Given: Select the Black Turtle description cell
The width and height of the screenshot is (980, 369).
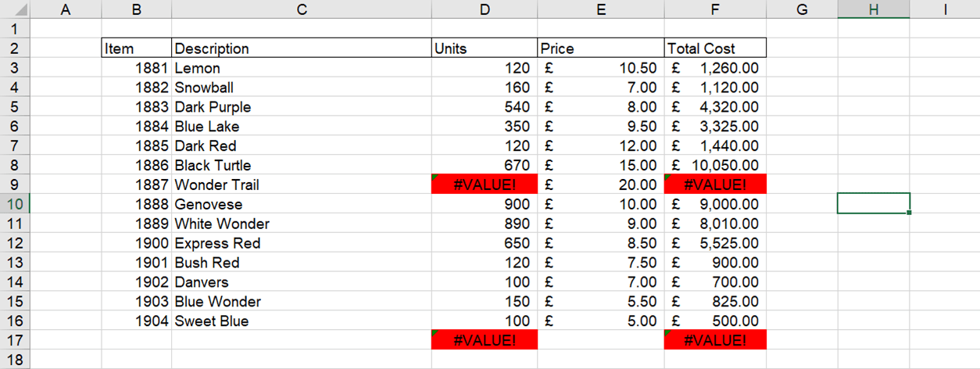Looking at the screenshot, I should (301, 165).
